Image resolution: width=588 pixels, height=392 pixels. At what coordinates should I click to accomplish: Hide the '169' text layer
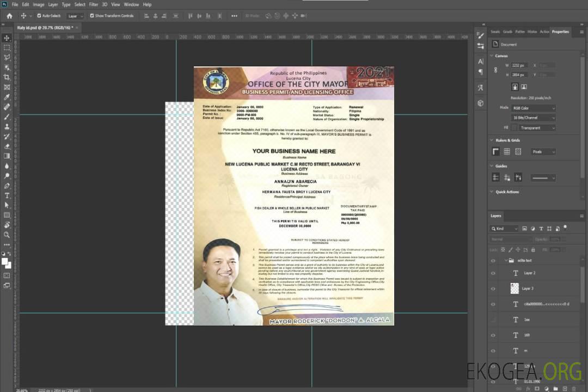pyautogui.click(x=493, y=335)
